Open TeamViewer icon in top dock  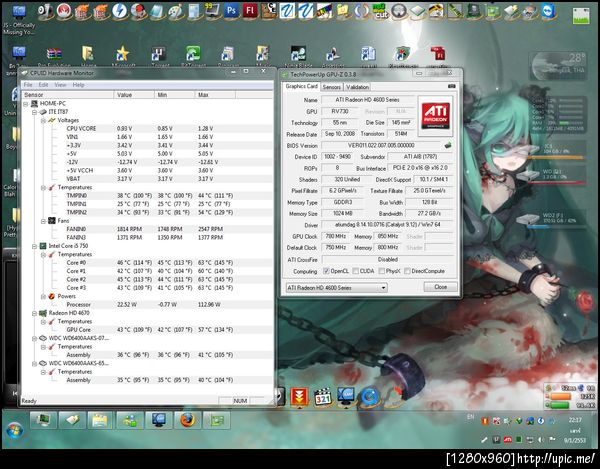point(548,11)
